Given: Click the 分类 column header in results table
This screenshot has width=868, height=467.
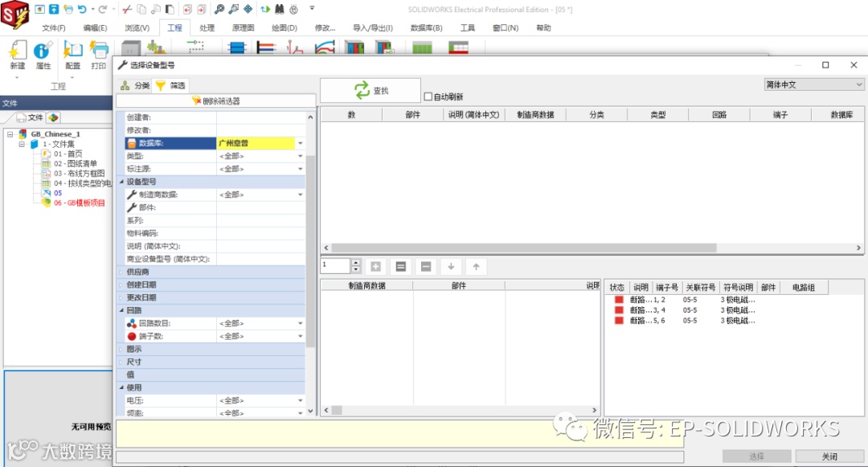Looking at the screenshot, I should 596,114.
